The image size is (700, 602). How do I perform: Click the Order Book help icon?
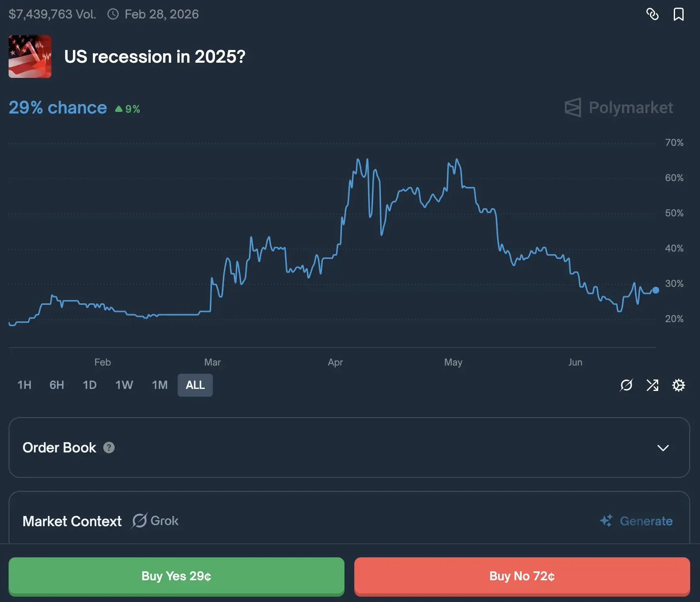click(x=109, y=448)
